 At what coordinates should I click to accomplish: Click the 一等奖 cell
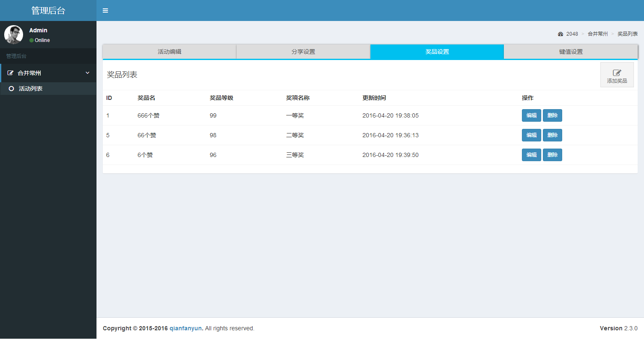(295, 115)
